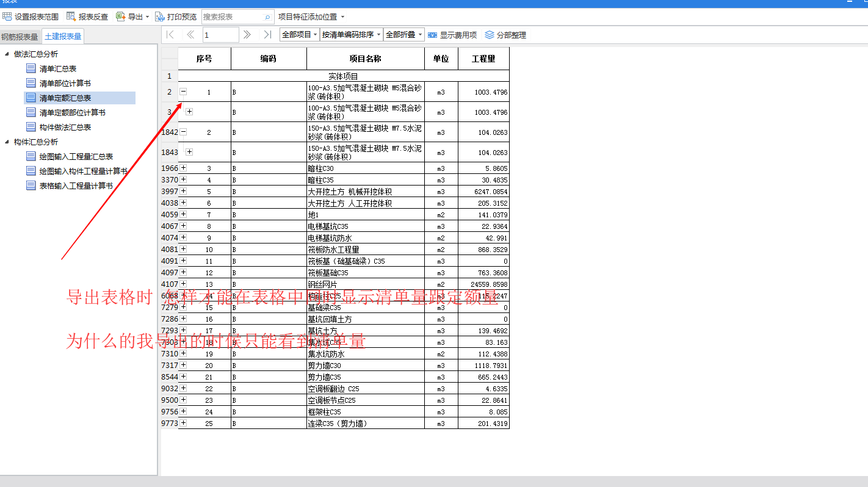Switch to 钢筋报表量 tab
This screenshot has width=868, height=487.
click(20, 37)
